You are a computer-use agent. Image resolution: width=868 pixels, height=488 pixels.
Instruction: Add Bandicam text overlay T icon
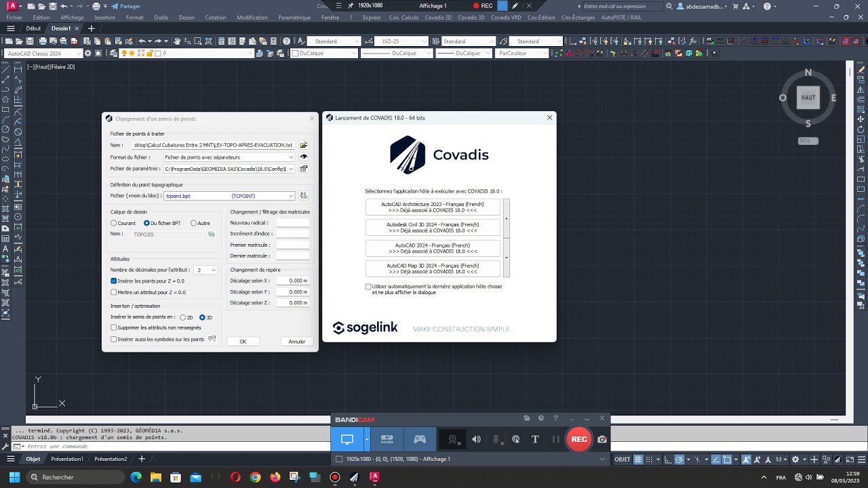[x=535, y=439]
